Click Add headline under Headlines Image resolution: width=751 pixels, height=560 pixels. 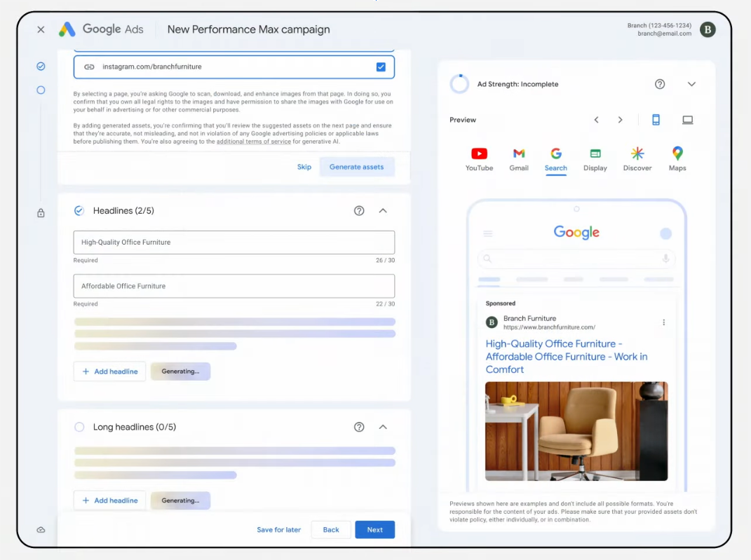[x=109, y=371]
